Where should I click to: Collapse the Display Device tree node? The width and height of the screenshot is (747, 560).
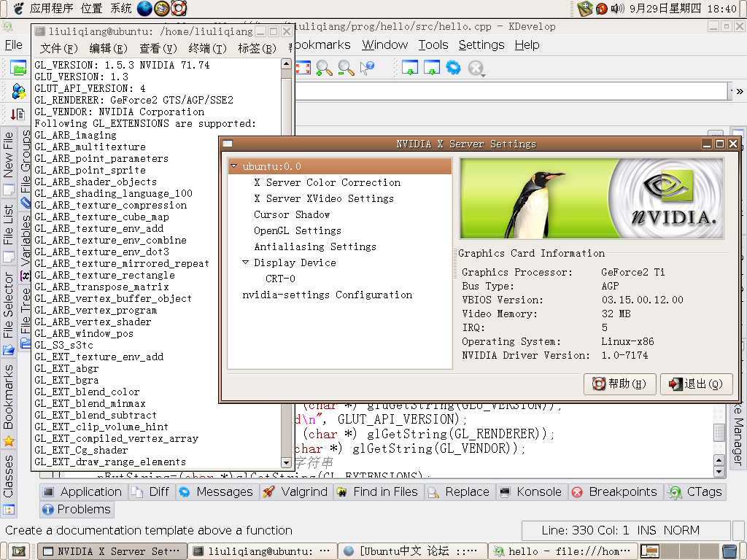click(245, 262)
